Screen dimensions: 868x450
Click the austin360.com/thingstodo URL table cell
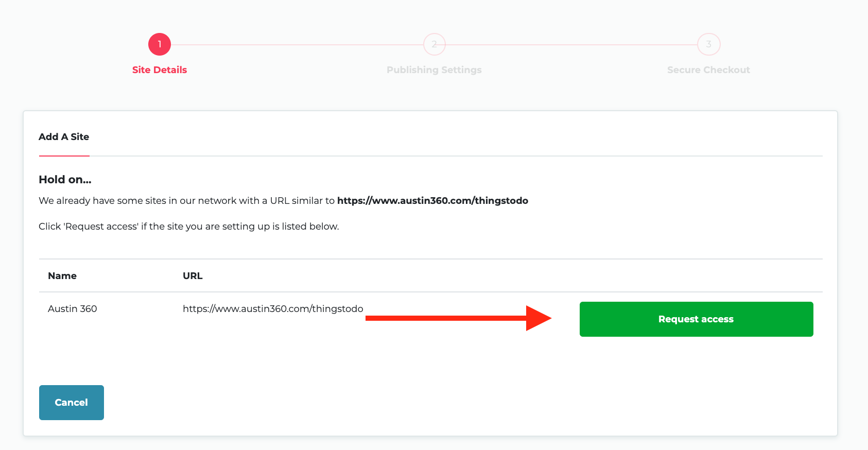[273, 309]
